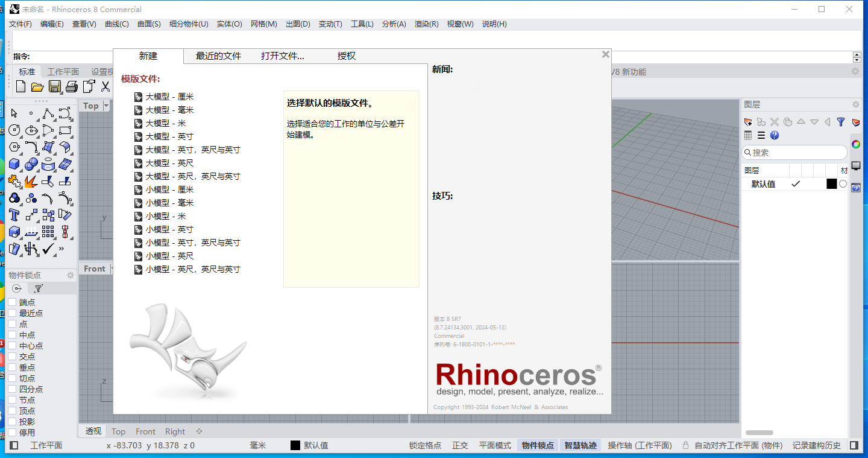The height and width of the screenshot is (458, 868).
Task: Click the New file icon in standard toolbar
Action: coord(20,87)
